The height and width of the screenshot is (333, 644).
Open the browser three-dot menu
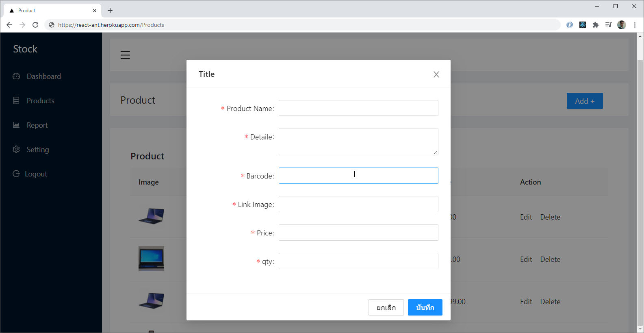[x=635, y=25]
